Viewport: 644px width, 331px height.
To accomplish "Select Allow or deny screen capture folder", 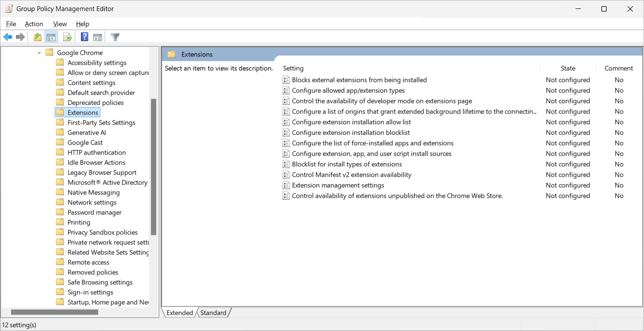I will coord(103,73).
